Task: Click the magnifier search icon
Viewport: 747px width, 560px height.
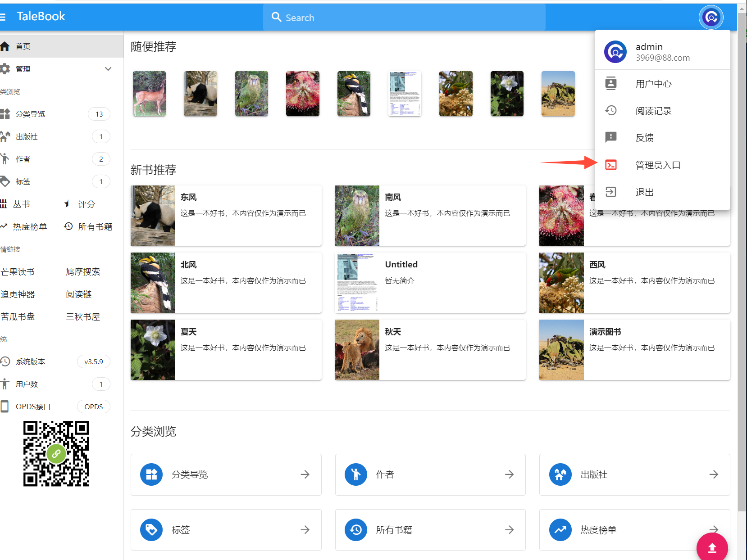Action: [x=277, y=17]
